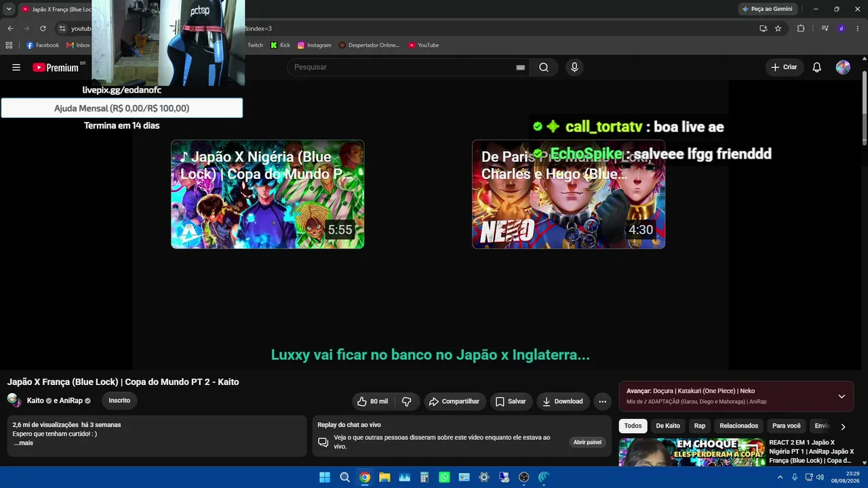Open taskbar clock showing 23:29
Viewport: 868px width, 488px height.
coord(846,477)
